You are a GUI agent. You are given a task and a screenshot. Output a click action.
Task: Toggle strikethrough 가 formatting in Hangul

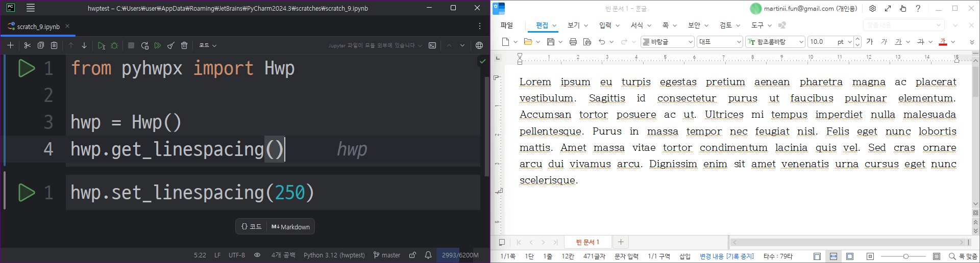click(x=921, y=42)
